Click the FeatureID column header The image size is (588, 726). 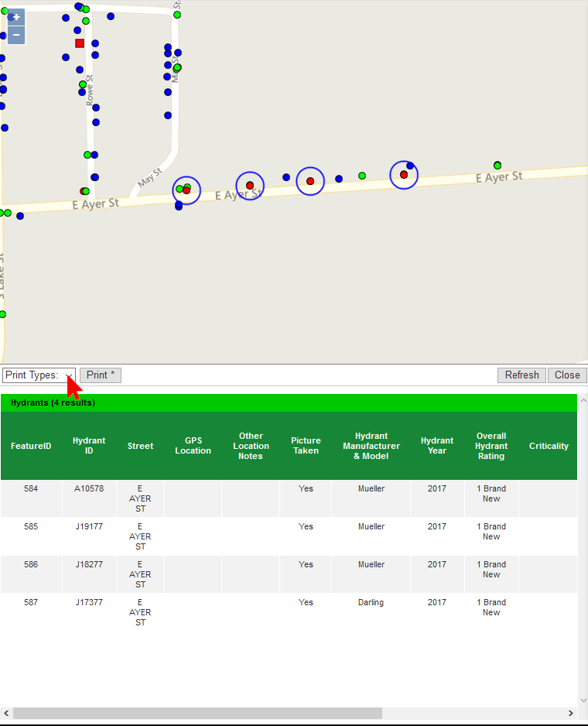click(31, 446)
